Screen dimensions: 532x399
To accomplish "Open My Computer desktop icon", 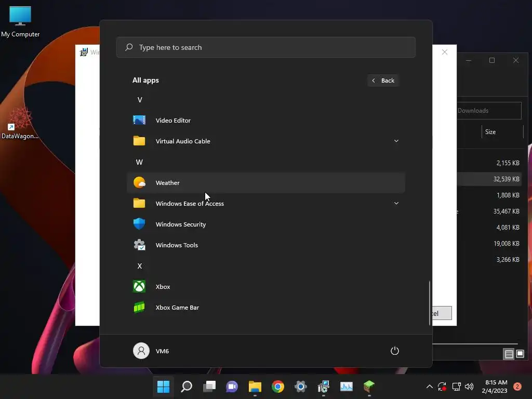I will point(20,21).
